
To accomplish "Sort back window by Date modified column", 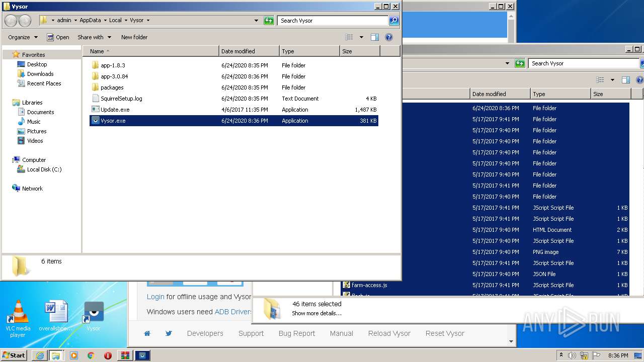I will click(x=500, y=94).
